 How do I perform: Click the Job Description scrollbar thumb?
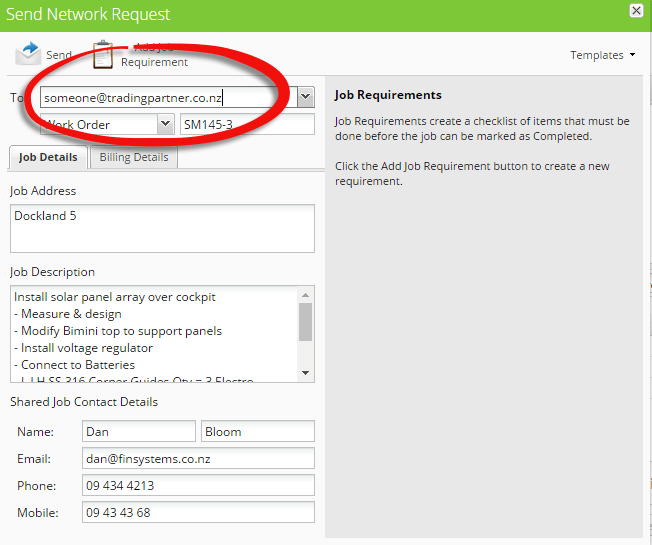[x=306, y=322]
